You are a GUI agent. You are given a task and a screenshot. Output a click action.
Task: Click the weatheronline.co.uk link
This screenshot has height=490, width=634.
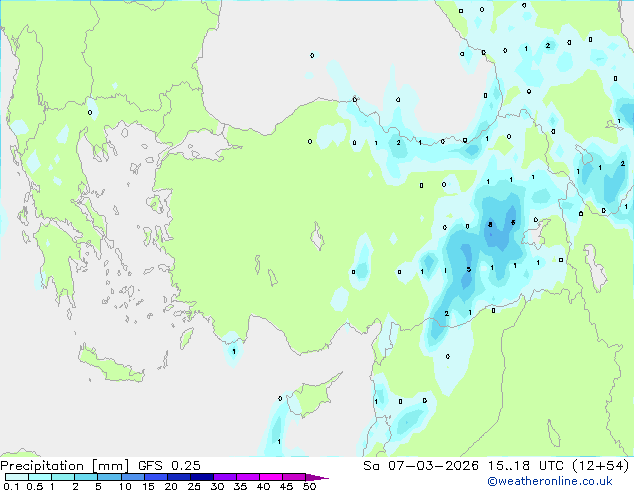549,481
